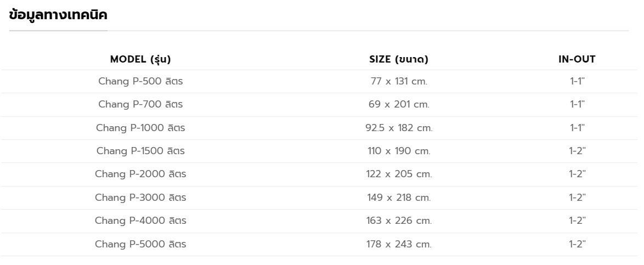Click the Chang P-2000 ลิตร model name

point(140,174)
